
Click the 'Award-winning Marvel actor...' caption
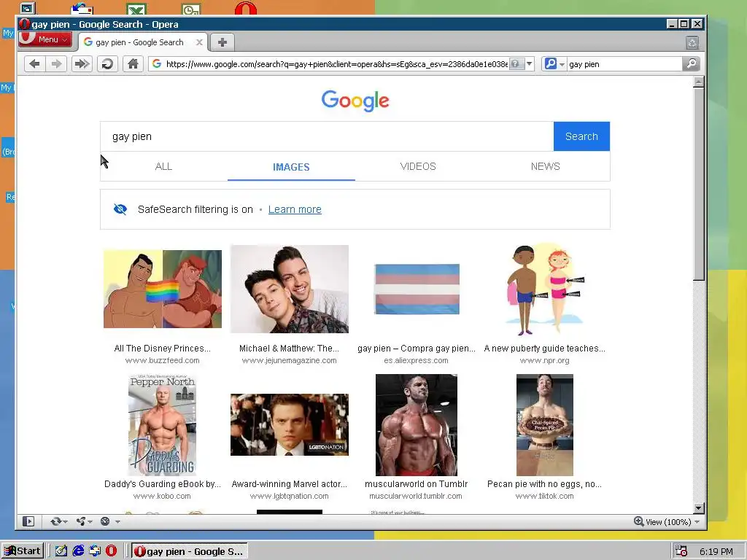point(289,484)
